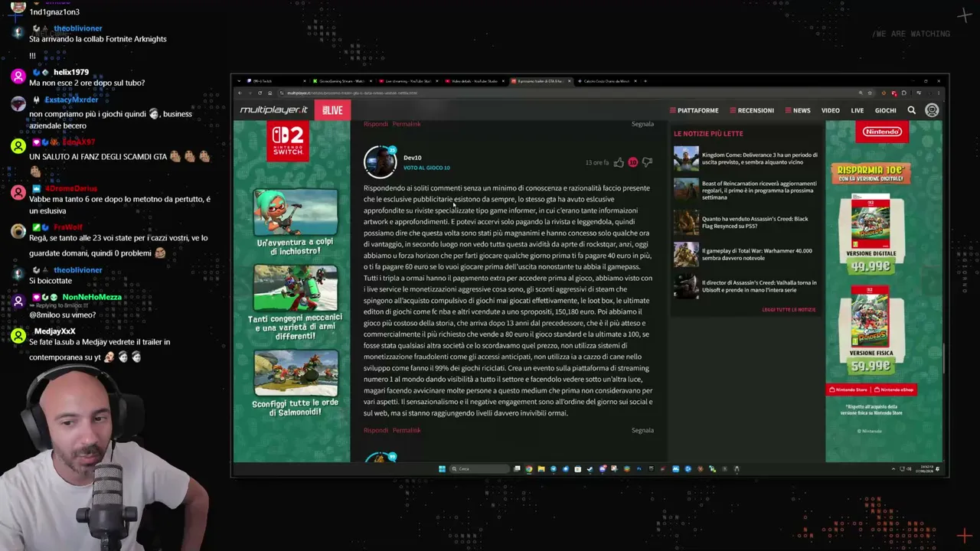
Task: Select the GTA 6 trailer article tab
Action: (541, 81)
